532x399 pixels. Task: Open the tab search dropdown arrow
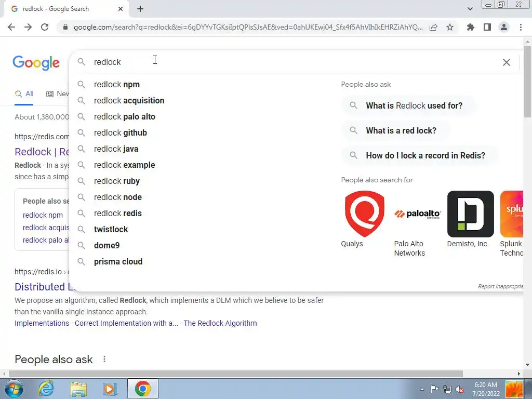[x=470, y=9]
